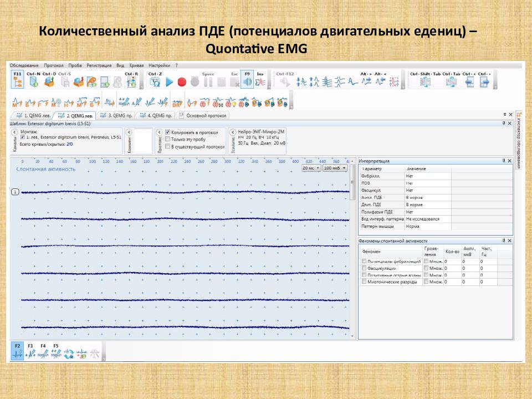Click the Фибрилл. value cell Нет

pyautogui.click(x=428, y=176)
